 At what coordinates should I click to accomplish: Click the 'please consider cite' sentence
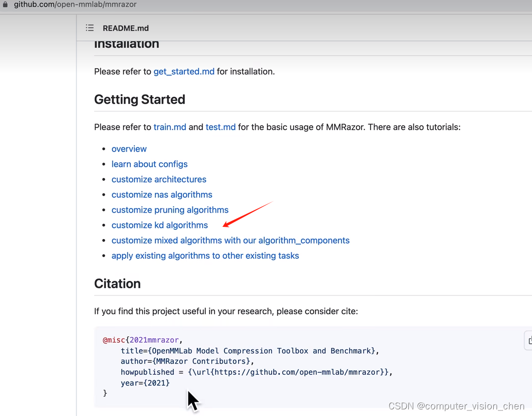tap(226, 311)
